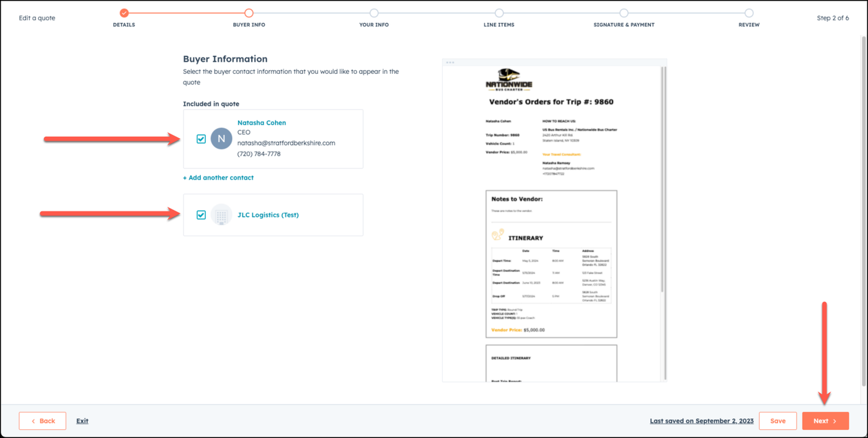Image resolution: width=868 pixels, height=438 pixels.
Task: Go to the REVIEW step label
Action: (749, 25)
